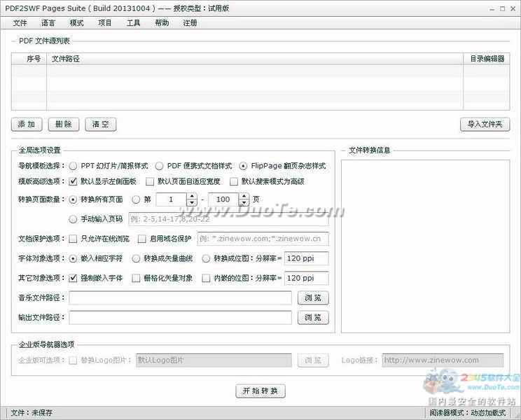Open the 文件 menu

click(20, 23)
